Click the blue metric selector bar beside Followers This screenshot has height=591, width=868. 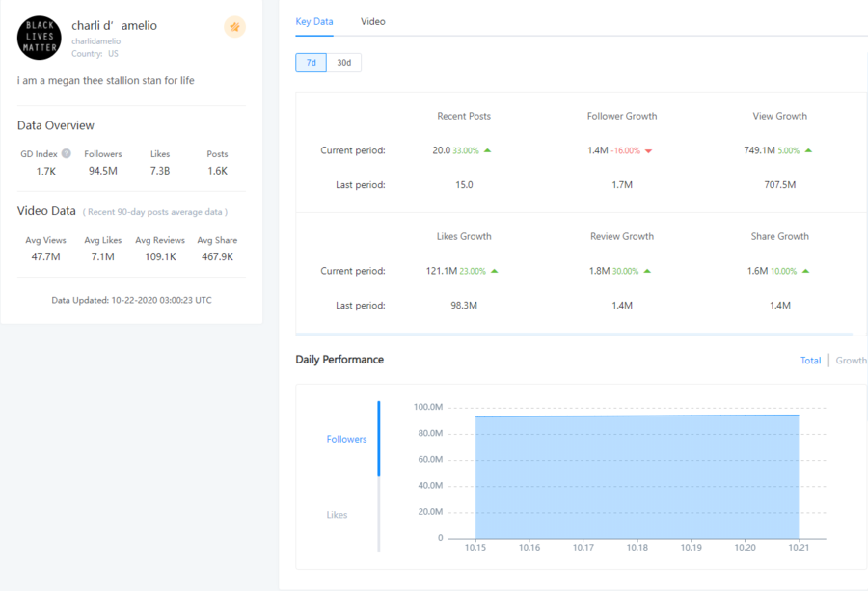point(379,439)
